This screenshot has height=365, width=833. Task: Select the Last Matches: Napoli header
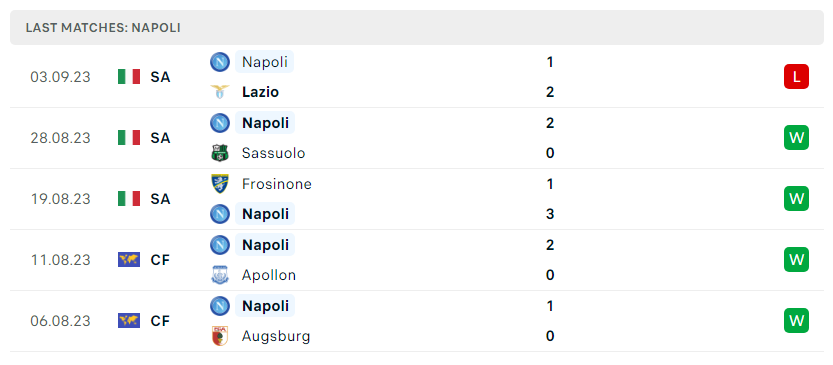coord(103,28)
